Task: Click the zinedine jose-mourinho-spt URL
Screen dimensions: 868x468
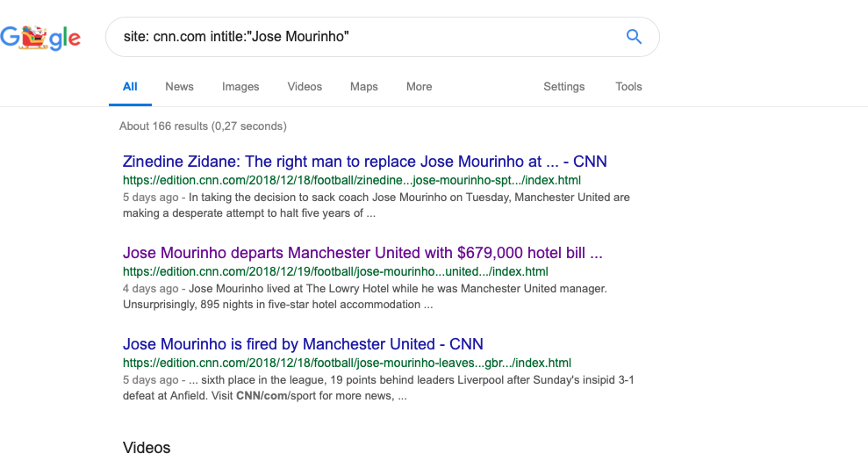Action: (x=352, y=180)
